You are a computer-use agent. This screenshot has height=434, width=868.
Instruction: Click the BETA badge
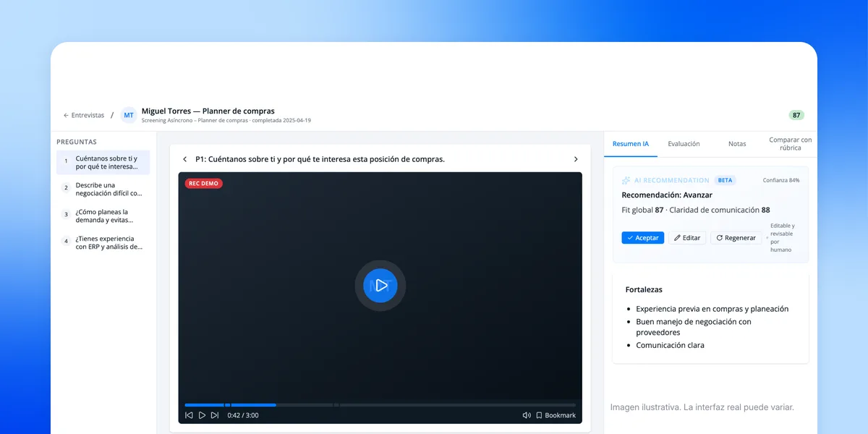coord(724,180)
